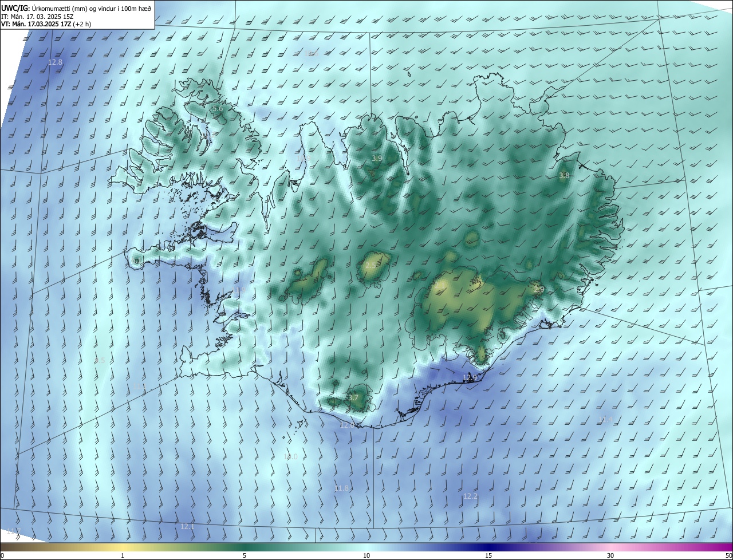Select the 11.8 value south of Iceland
The width and height of the screenshot is (733, 560).
[341, 488]
